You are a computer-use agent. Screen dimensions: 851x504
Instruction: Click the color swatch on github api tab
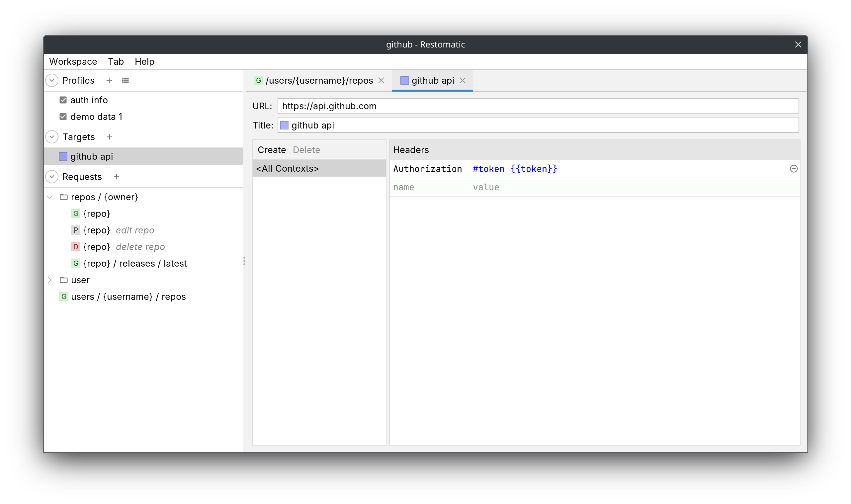click(404, 80)
